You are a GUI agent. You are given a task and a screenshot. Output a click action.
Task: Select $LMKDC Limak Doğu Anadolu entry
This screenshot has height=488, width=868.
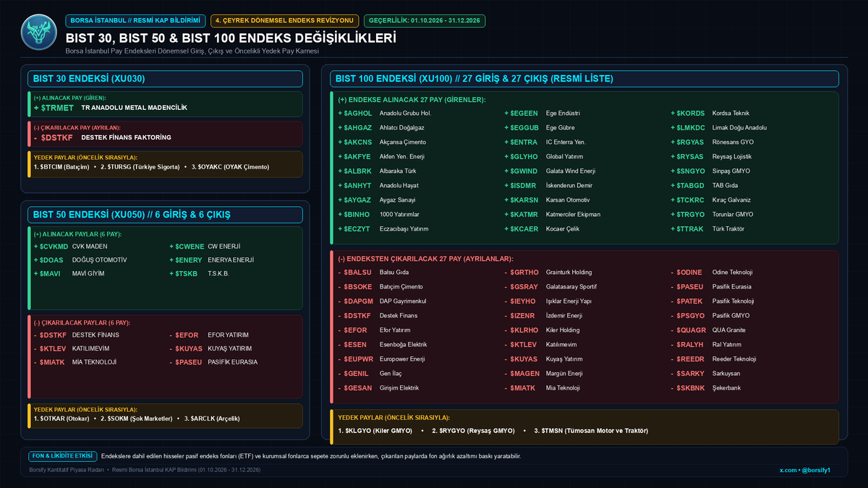tap(719, 128)
